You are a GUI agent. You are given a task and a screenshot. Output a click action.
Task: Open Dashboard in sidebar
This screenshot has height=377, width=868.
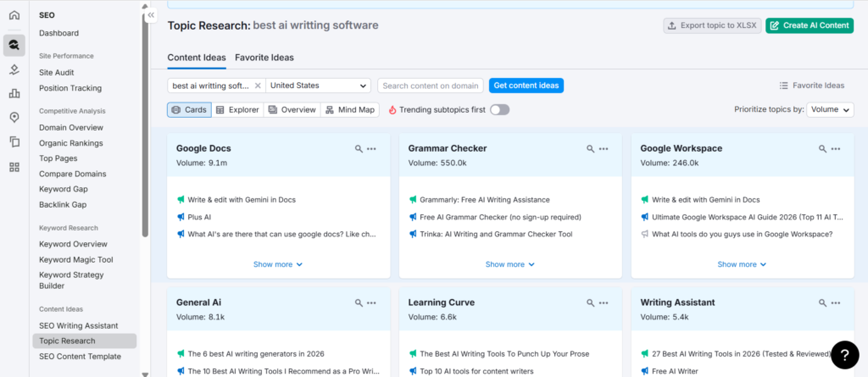coord(58,33)
